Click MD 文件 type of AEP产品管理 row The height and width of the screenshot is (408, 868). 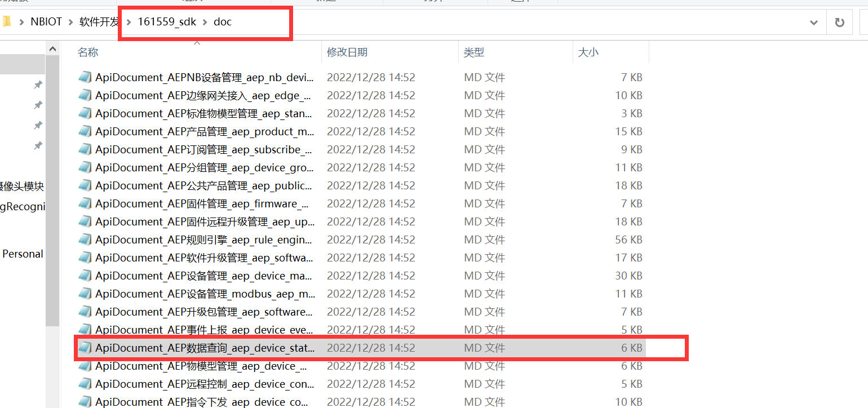coord(485,131)
